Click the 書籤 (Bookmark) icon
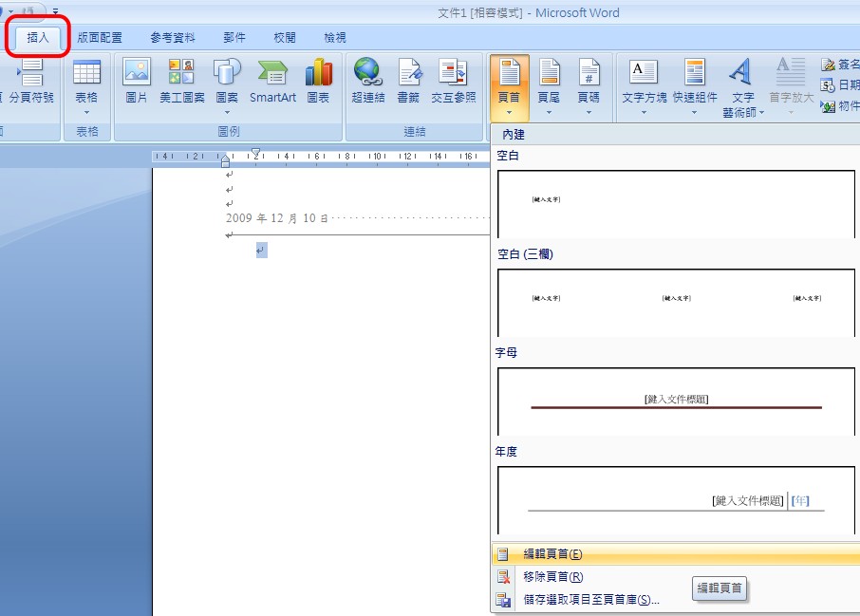This screenshot has height=616, width=860. (408, 80)
